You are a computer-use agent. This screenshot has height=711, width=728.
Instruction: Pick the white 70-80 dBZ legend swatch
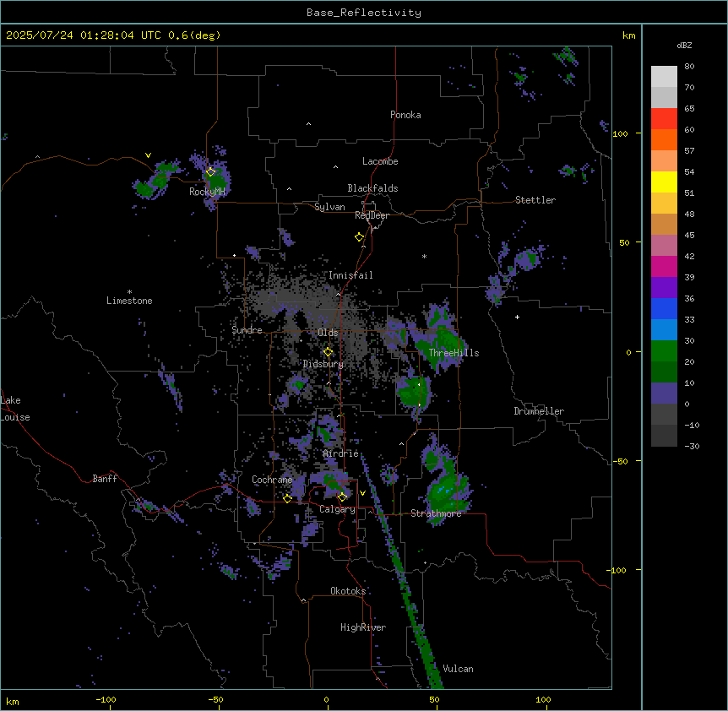click(664, 77)
